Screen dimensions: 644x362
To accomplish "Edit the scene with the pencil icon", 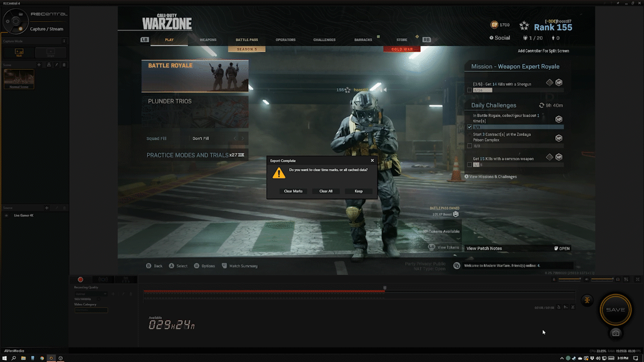I will point(56,65).
